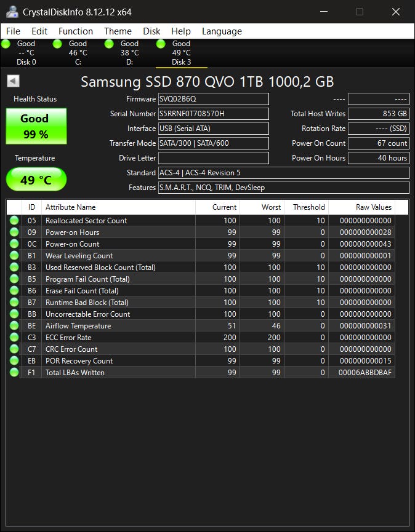
Task: Click the Features field with S.M.A.R.T., NCQ
Action: click(x=284, y=188)
